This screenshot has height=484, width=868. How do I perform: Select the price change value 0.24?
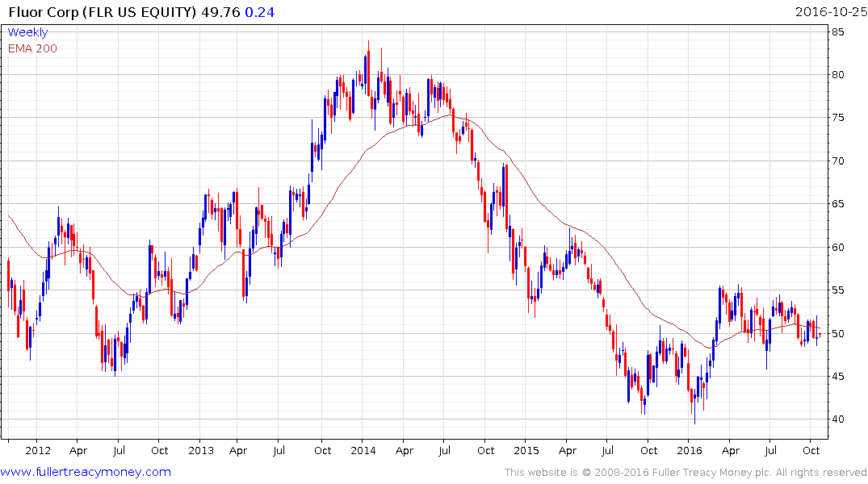tap(260, 12)
